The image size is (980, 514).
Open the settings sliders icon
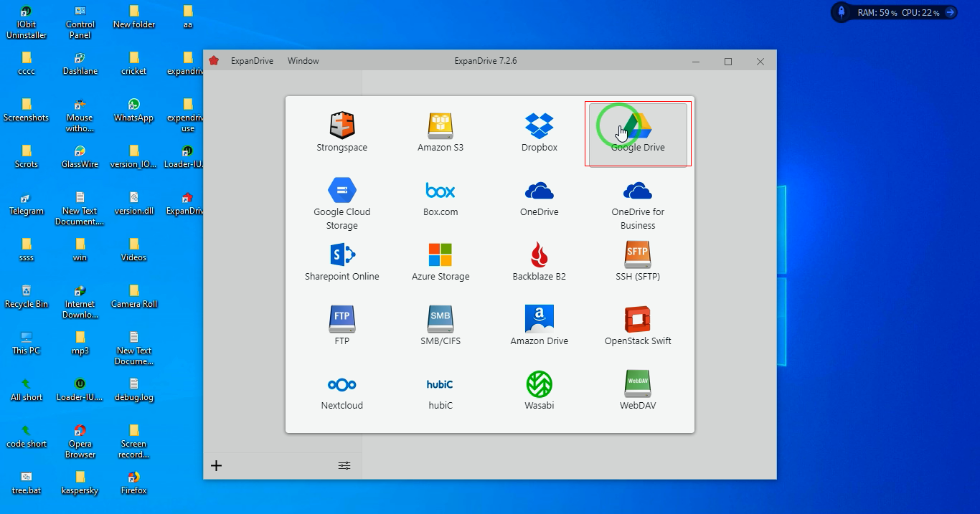coord(344,466)
